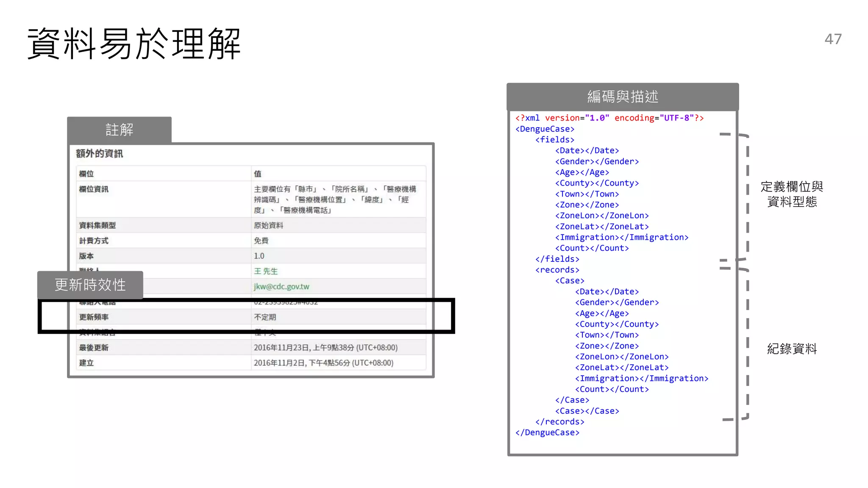Click <Immigration></Immigration> inside the fields block

click(x=622, y=237)
